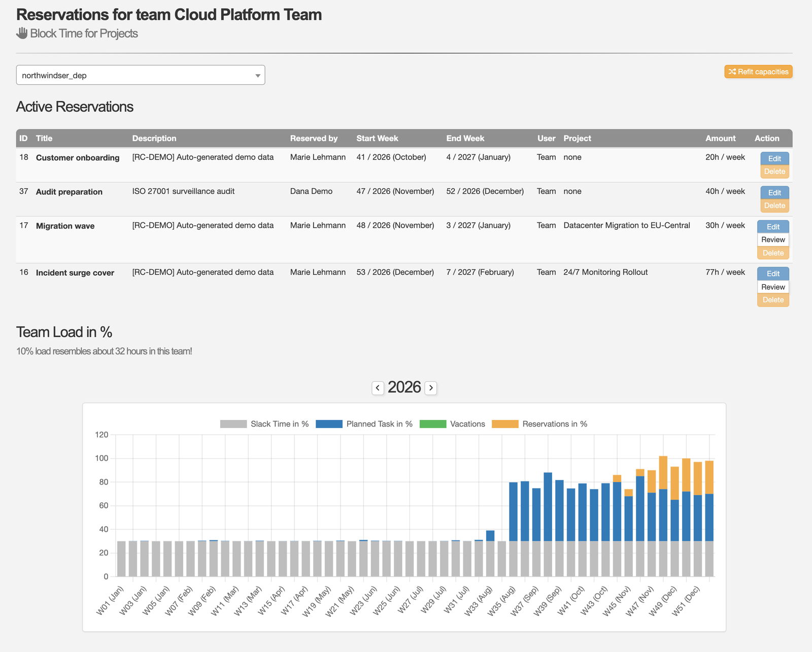Edit the Migration wave reservation
Screen dimensions: 812x652
pos(773,226)
